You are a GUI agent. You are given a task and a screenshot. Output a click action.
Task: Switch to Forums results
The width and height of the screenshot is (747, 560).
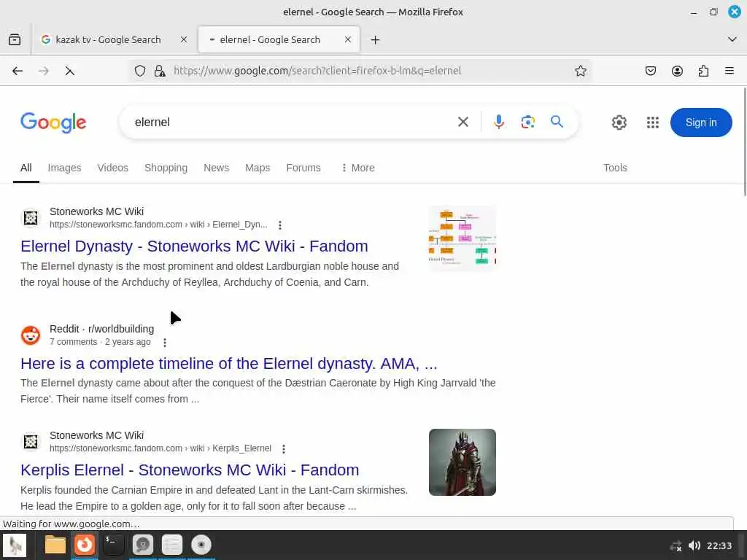coord(303,168)
